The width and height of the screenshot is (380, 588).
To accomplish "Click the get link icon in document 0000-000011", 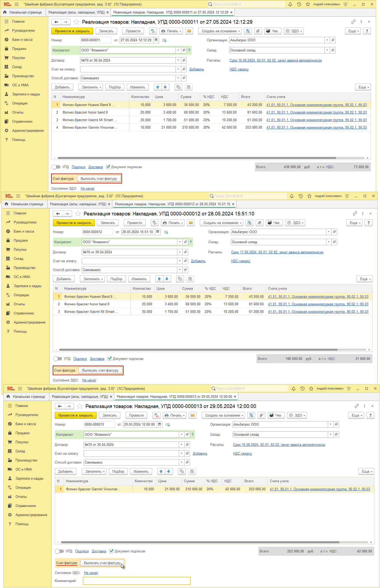I will tap(353, 22).
